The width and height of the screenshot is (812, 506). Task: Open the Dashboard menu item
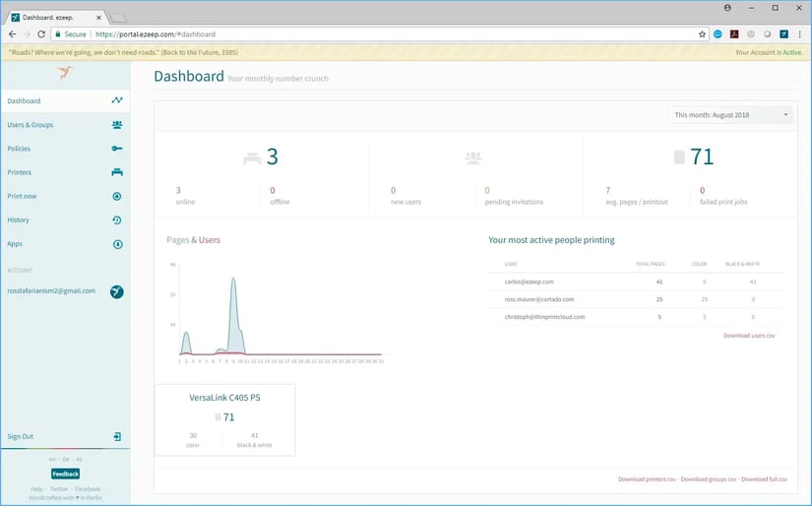(x=65, y=101)
